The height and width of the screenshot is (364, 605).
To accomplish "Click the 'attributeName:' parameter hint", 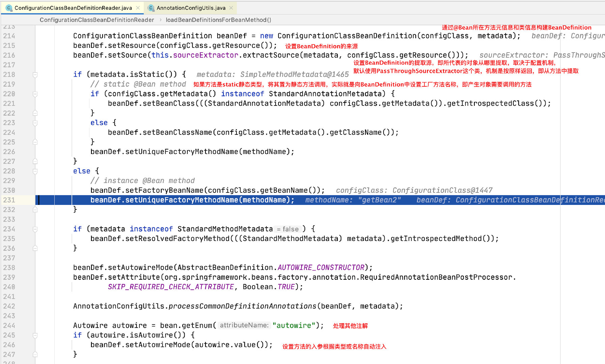I will click(244, 326).
